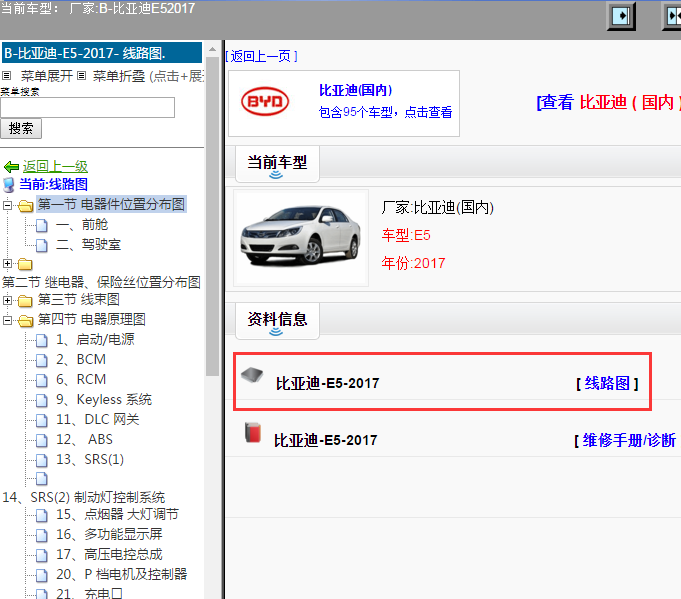Viewport: 681px width, 599px height.
Task: Click the gray icon beside 比亚迪-E5-2017 线路图
Action: pos(253,376)
